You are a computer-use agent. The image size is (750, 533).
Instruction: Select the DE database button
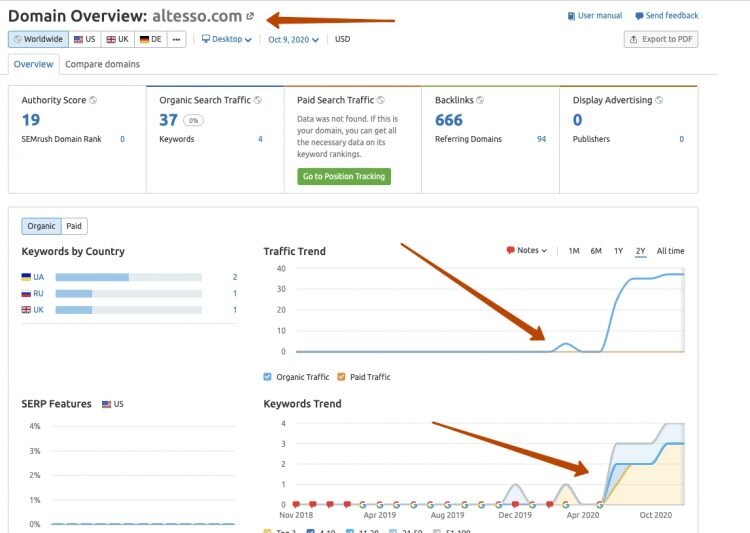pyautogui.click(x=151, y=39)
